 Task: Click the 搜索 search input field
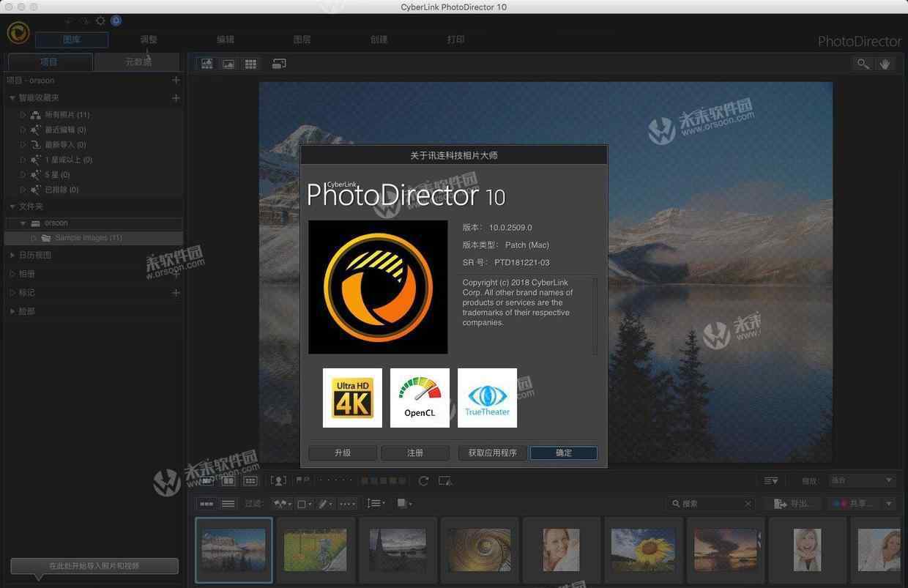pyautogui.click(x=712, y=504)
